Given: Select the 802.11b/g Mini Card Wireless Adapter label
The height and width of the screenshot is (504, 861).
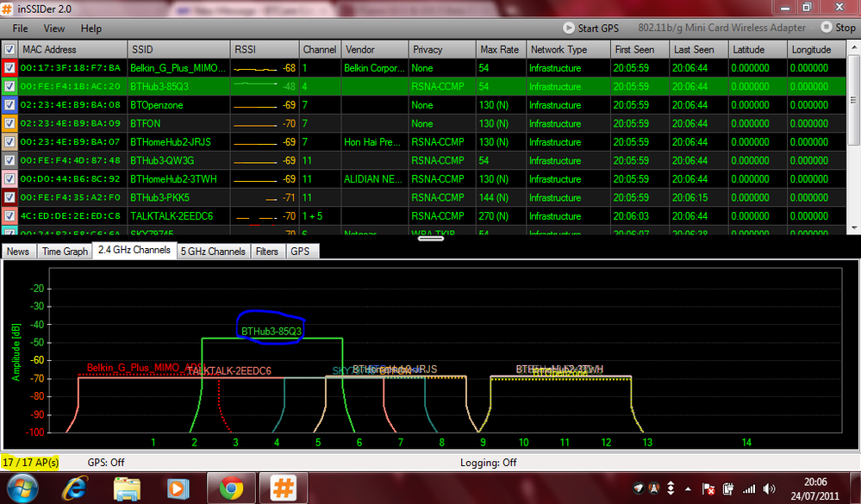Looking at the screenshot, I should coord(721,28).
